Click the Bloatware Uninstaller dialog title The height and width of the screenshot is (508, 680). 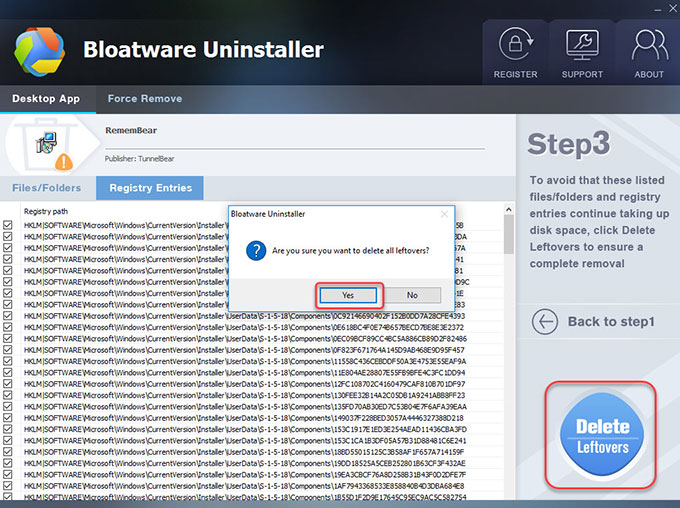click(x=268, y=214)
